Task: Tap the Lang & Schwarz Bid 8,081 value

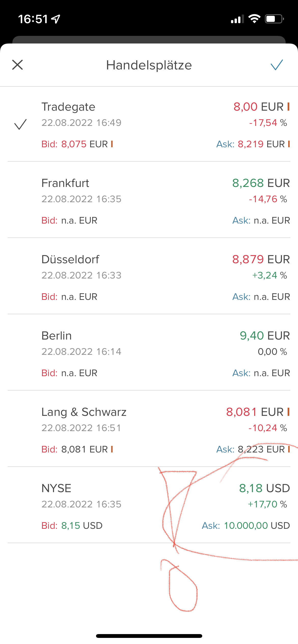Action: [x=84, y=449]
